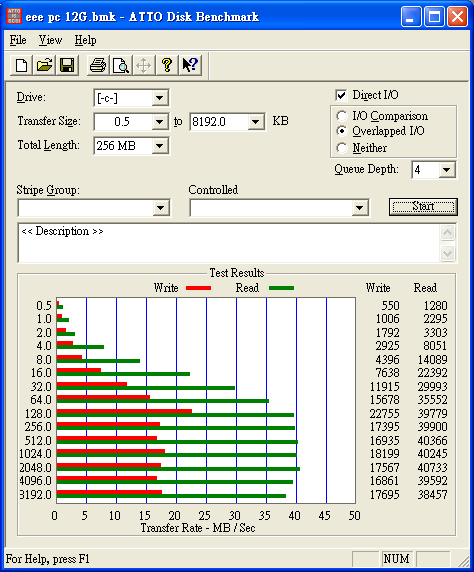This screenshot has width=474, height=572.
Task: Choose the Neither radio option
Action: [x=342, y=148]
